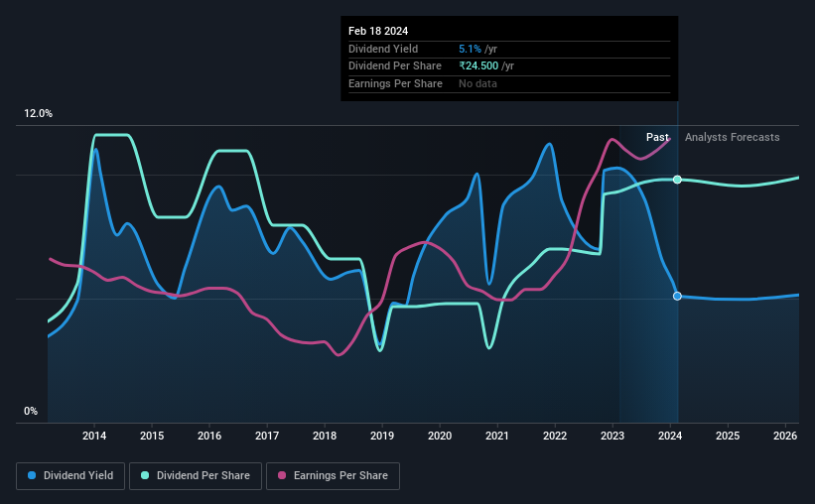Click the Feb 18 2024 tooltip date
Viewport: 815px width, 504px height.
tap(378, 31)
